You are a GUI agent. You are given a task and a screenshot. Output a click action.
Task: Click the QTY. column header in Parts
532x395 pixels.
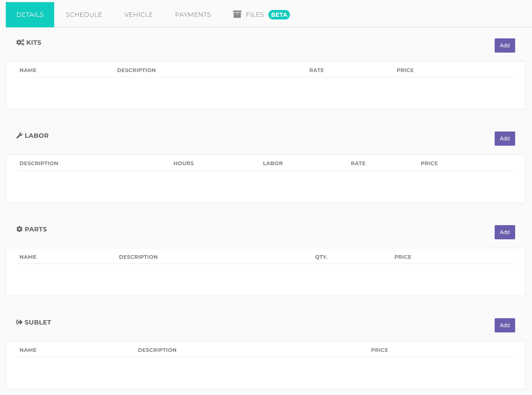(321, 257)
